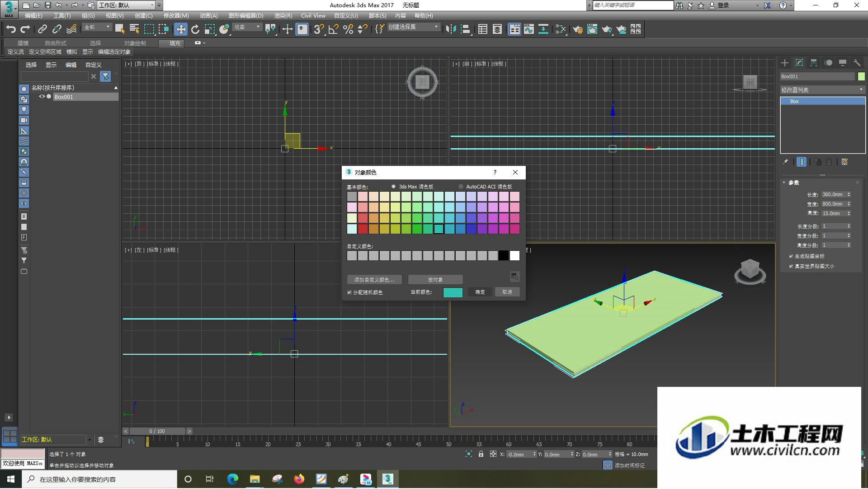Pick the black custom color swatch

(x=504, y=256)
